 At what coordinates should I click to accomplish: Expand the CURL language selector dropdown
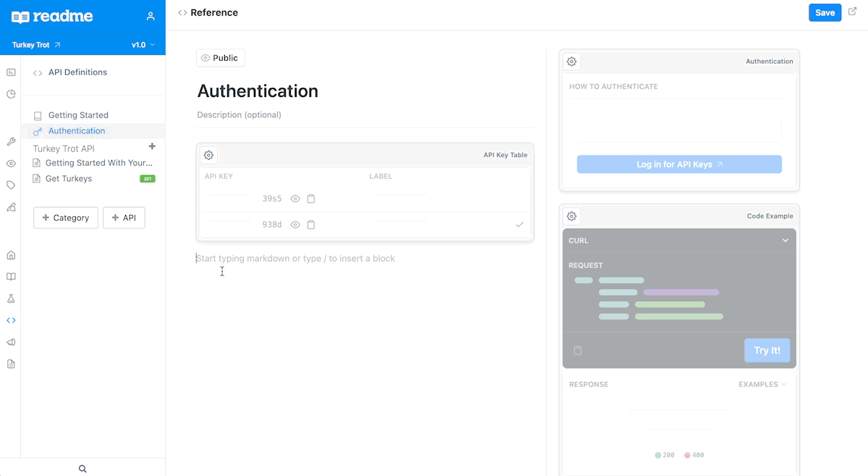click(x=785, y=240)
